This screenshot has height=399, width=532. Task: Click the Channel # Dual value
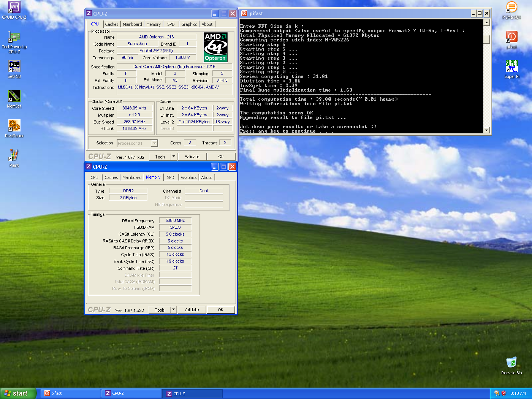204,191
